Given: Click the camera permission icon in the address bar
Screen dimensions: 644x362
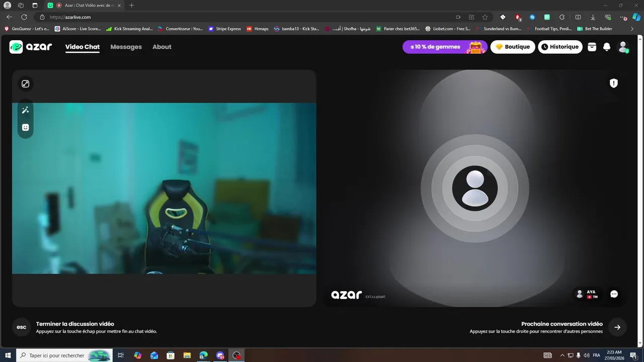Looking at the screenshot, I should click(x=458, y=17).
